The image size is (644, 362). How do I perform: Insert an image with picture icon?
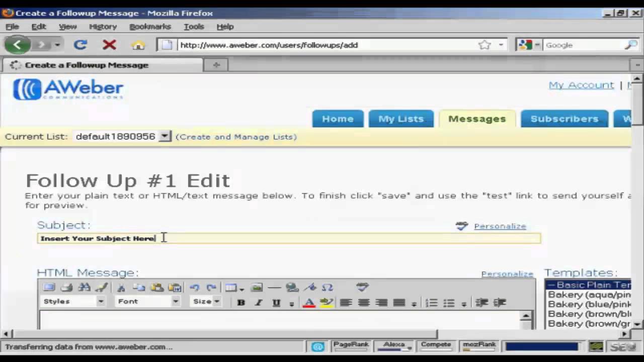[x=257, y=288]
